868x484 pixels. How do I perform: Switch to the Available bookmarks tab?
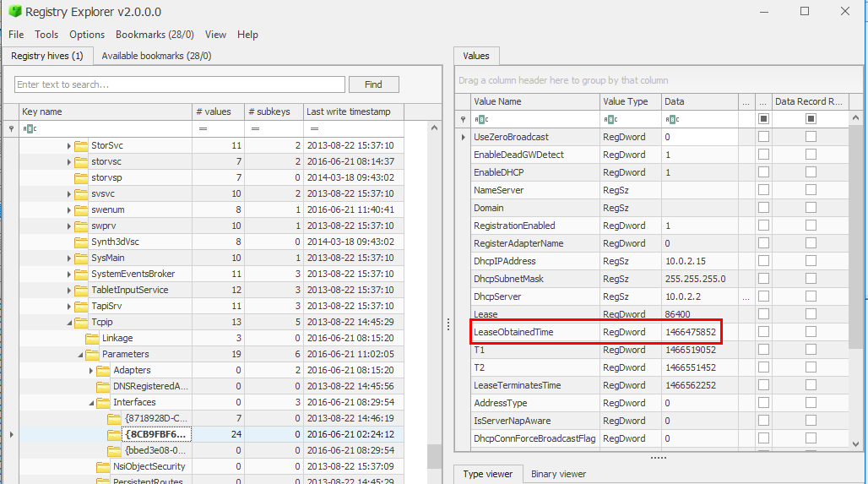click(x=156, y=56)
